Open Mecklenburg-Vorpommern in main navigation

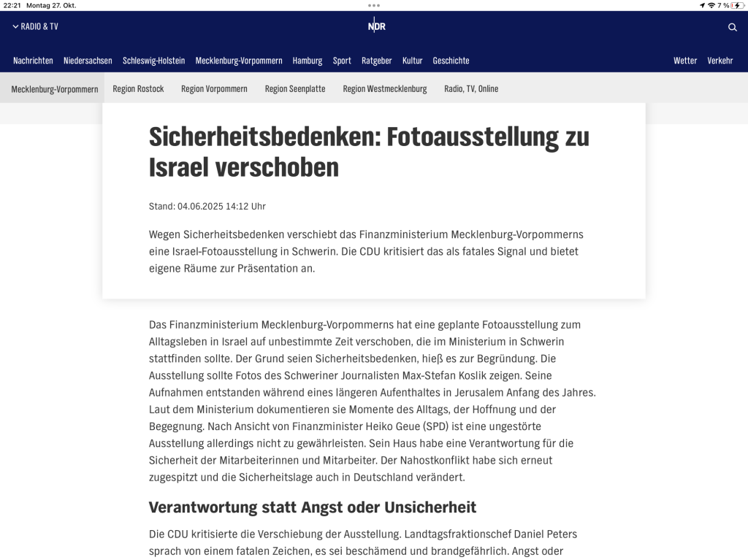tap(239, 61)
